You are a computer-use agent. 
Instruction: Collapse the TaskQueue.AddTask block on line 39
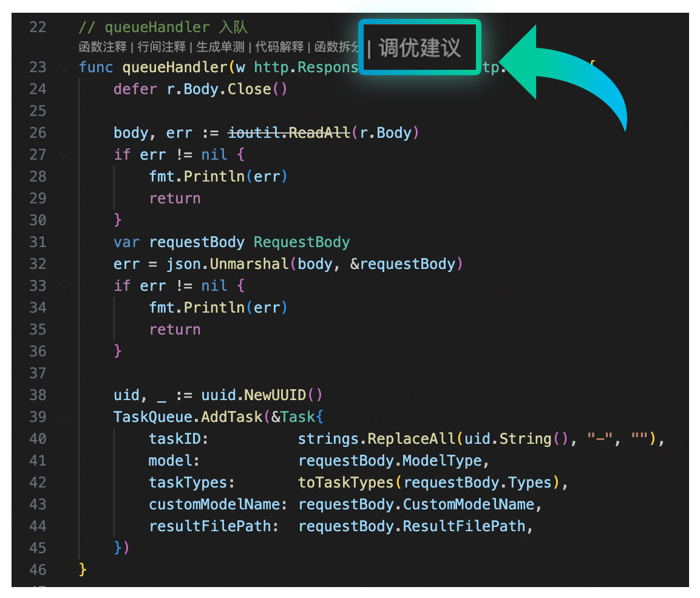tap(64, 417)
